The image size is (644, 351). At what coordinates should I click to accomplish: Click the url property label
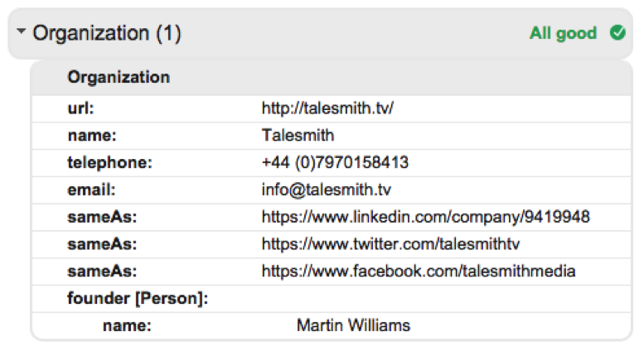click(x=80, y=108)
